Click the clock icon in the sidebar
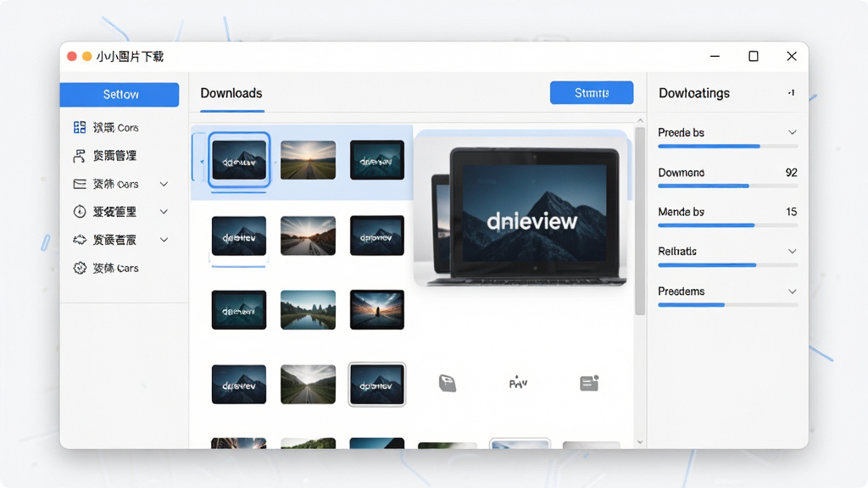 [x=80, y=211]
